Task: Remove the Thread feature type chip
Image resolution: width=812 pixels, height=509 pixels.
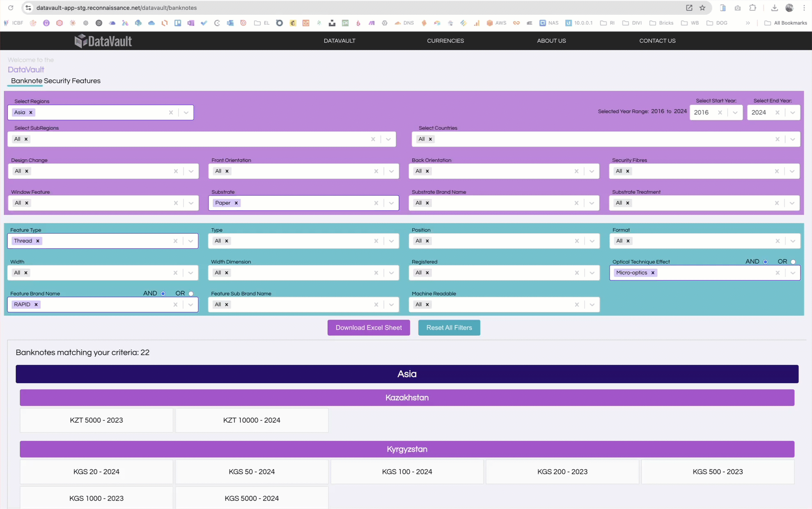Action: 37,241
